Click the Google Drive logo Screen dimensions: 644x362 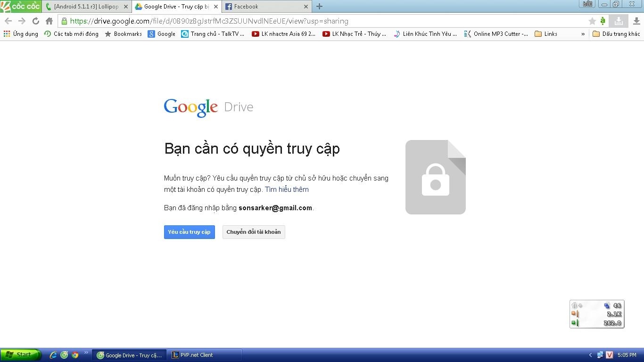click(x=208, y=107)
